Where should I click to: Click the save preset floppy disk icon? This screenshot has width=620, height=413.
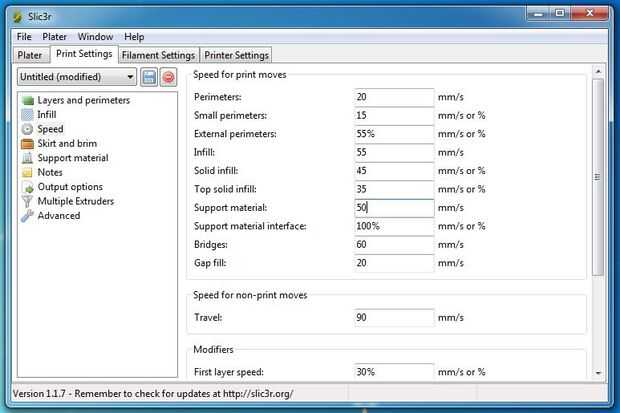tap(149, 77)
